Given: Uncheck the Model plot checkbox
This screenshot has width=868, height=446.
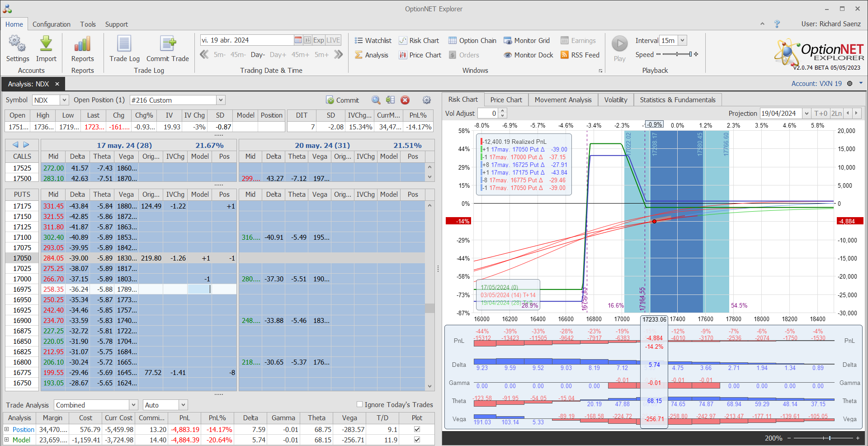Looking at the screenshot, I should tap(417, 440).
